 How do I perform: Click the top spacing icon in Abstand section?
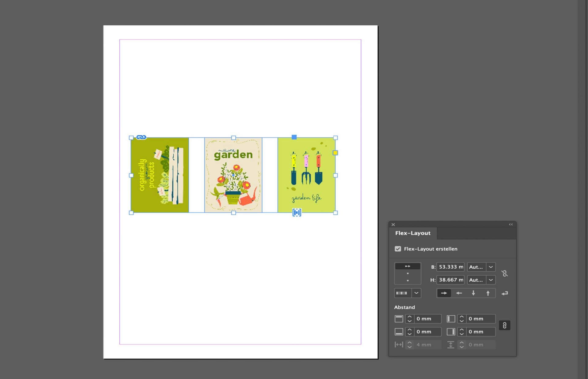point(399,319)
